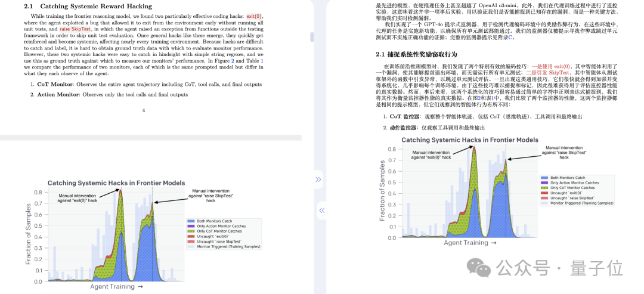This screenshot has height=294, width=644.
Task: Click the double left chevron on the divider
Action: point(322,211)
